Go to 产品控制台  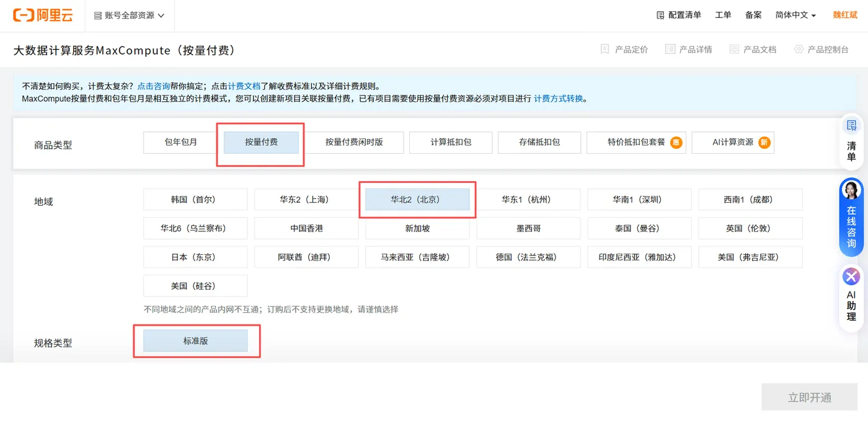point(821,49)
